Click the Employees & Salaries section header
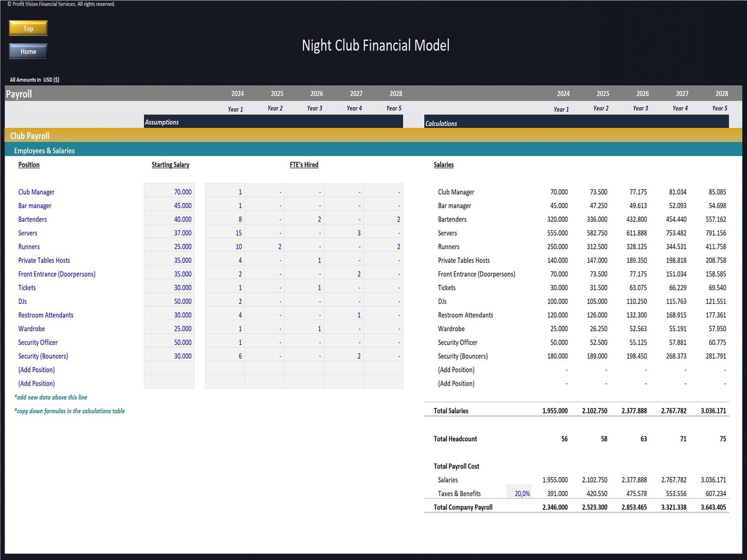This screenshot has height=560, width=747. 43,151
